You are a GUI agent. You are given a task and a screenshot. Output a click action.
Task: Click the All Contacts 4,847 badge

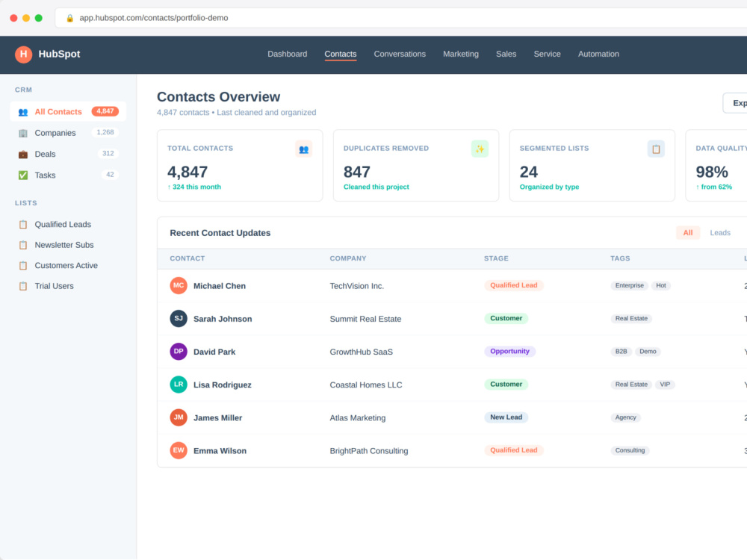[x=105, y=111]
